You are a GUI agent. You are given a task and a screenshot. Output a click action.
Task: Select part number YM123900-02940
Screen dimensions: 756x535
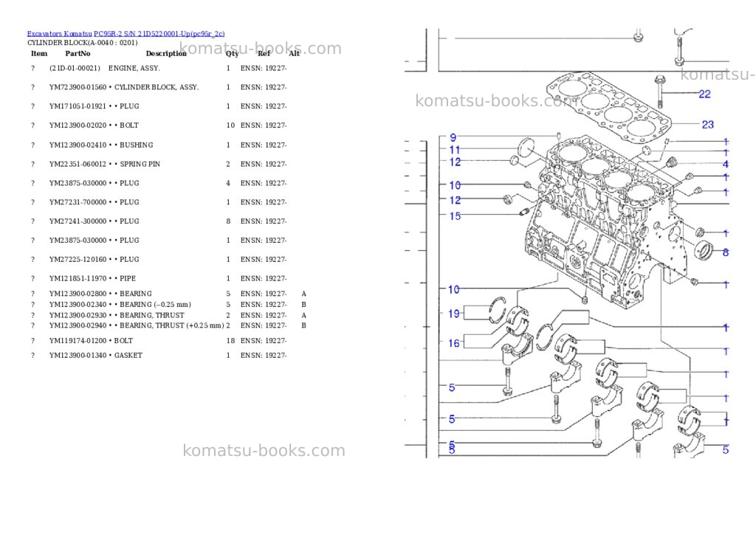(x=78, y=325)
